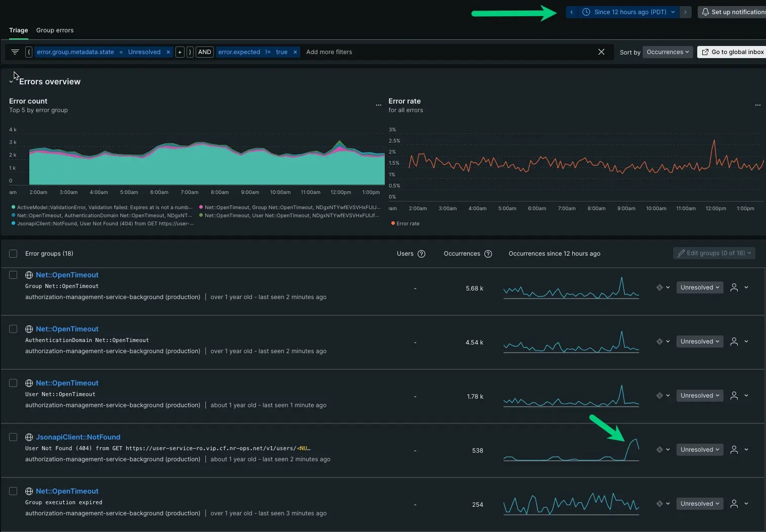
Task: Click the Occurrences help question mark icon
Action: [488, 254]
